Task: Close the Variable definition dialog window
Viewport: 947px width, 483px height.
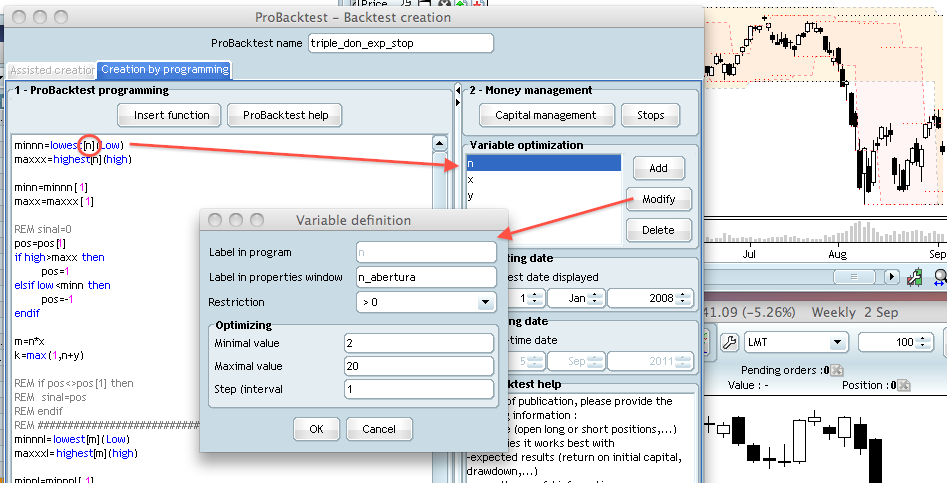Action: pyautogui.click(x=215, y=220)
